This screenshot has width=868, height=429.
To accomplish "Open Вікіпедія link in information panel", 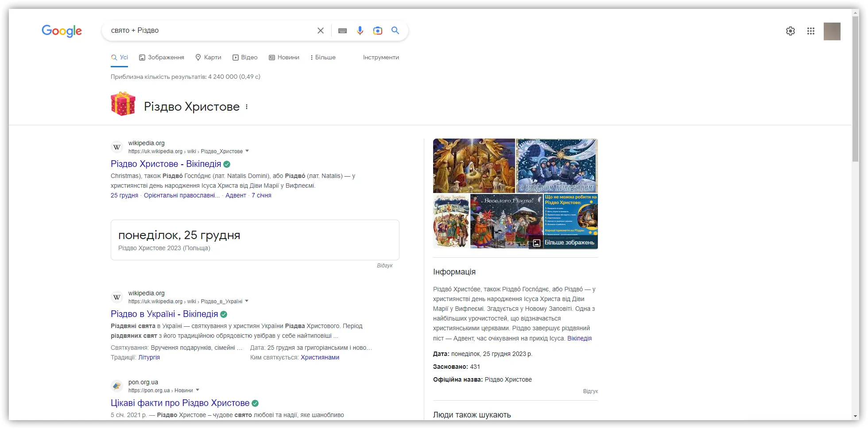I will click(x=579, y=338).
